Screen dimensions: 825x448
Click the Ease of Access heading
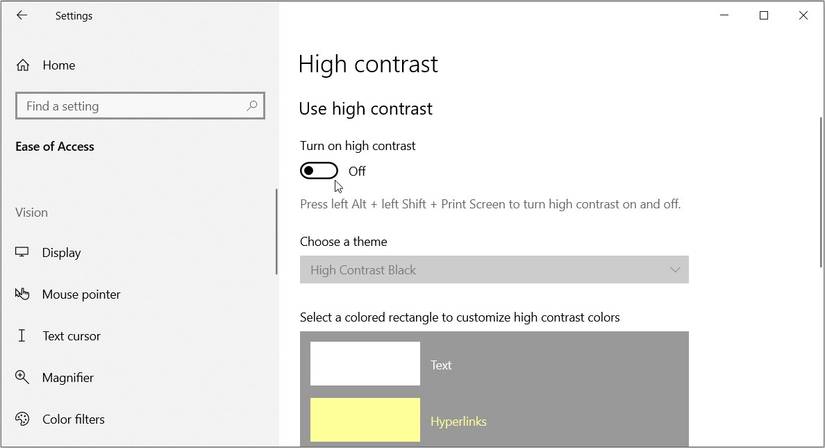tap(55, 146)
